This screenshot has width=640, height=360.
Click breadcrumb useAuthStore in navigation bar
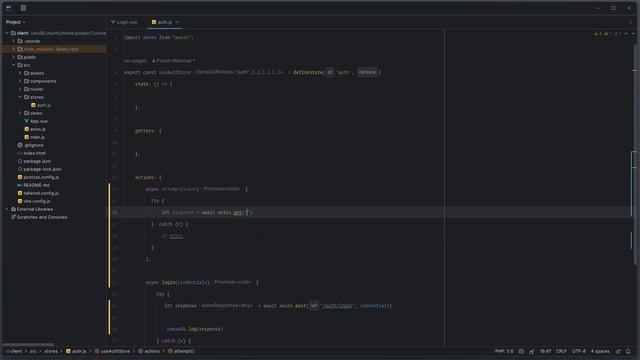(x=112, y=351)
